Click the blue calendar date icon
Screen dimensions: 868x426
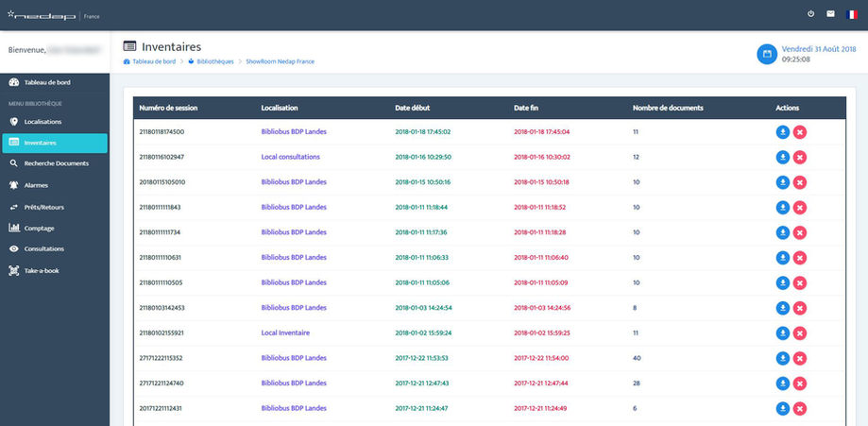(767, 54)
